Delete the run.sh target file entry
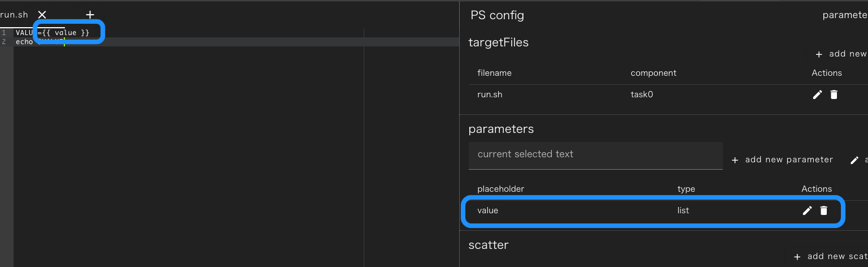868x267 pixels. coord(834,94)
